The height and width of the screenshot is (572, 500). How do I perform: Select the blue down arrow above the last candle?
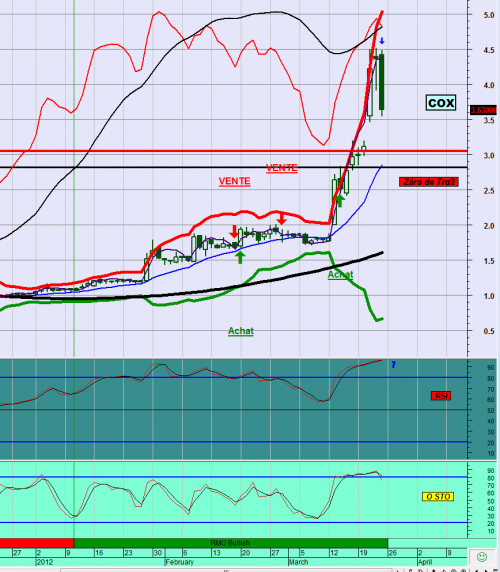[382, 40]
